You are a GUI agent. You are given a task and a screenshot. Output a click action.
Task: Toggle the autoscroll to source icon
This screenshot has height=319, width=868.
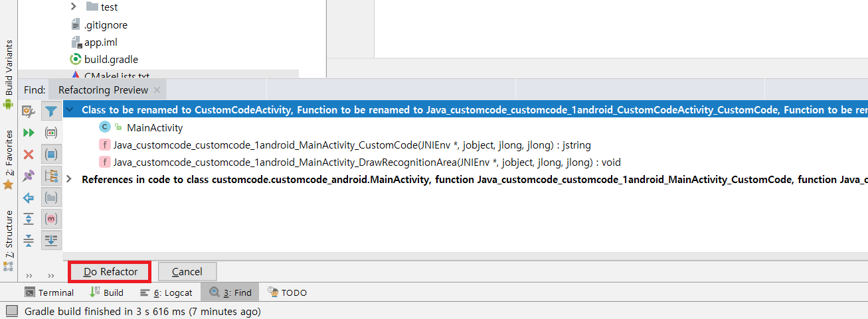pos(51,240)
